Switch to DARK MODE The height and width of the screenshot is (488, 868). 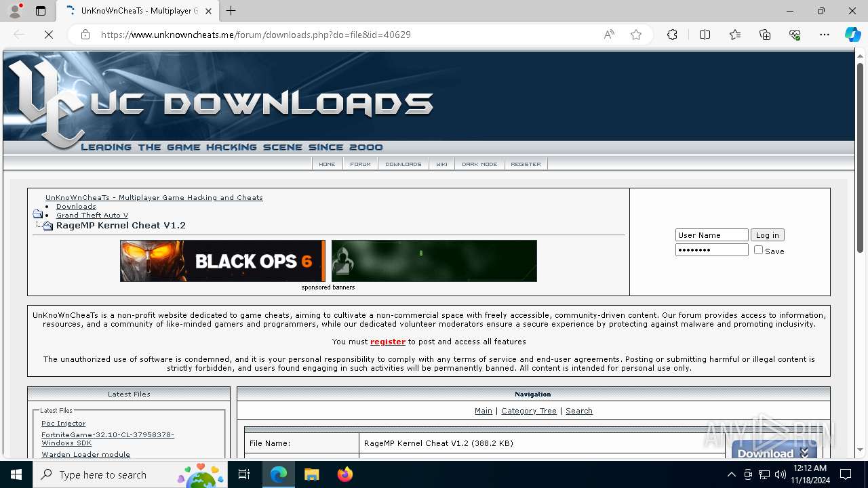pyautogui.click(x=479, y=164)
